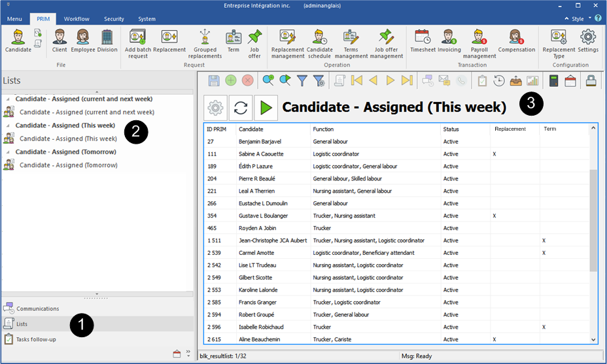Image resolution: width=607 pixels, height=364 pixels.
Task: Select the PRIM ribbon tab
Action: (x=43, y=19)
